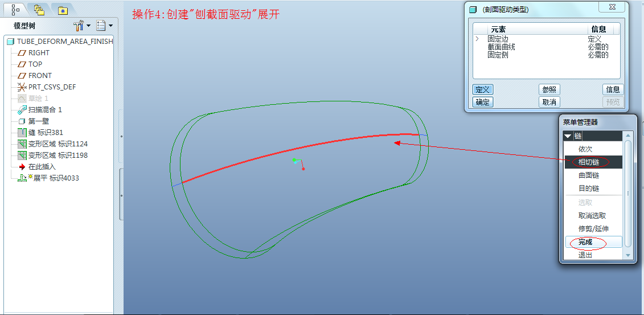Select 变形区域 标识1124 feature
The image size is (644, 315).
click(58, 144)
